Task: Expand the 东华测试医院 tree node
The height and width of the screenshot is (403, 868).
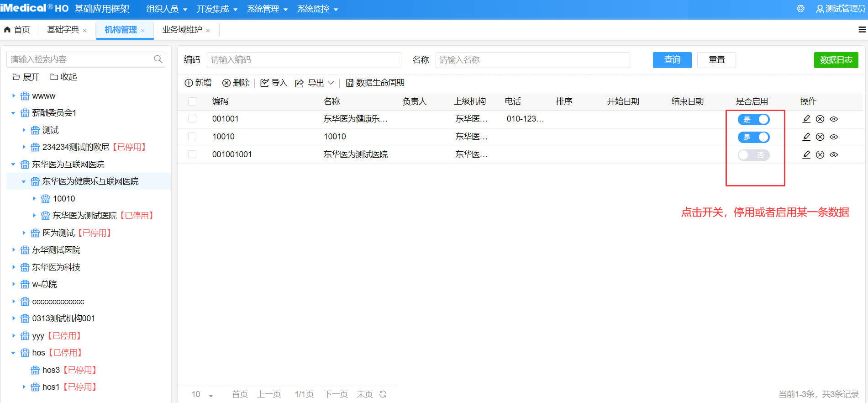Action: [14, 250]
